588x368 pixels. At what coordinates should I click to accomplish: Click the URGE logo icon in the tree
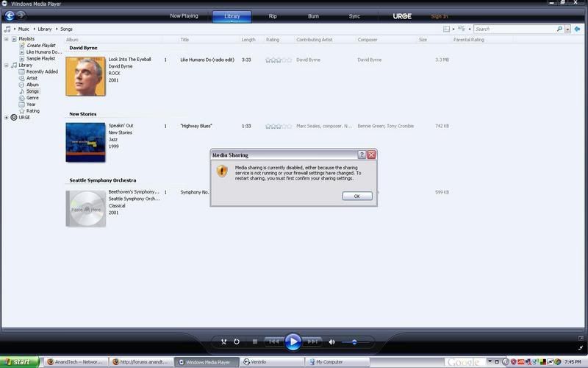pyautogui.click(x=14, y=117)
